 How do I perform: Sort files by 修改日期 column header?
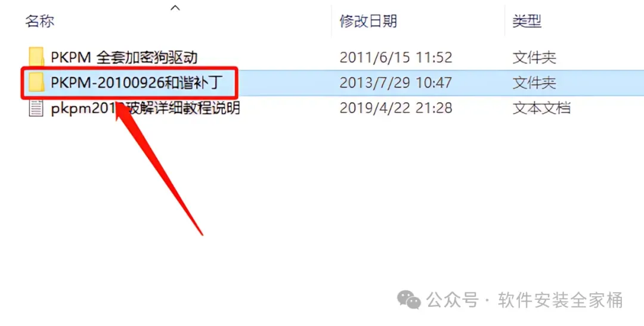pos(369,21)
